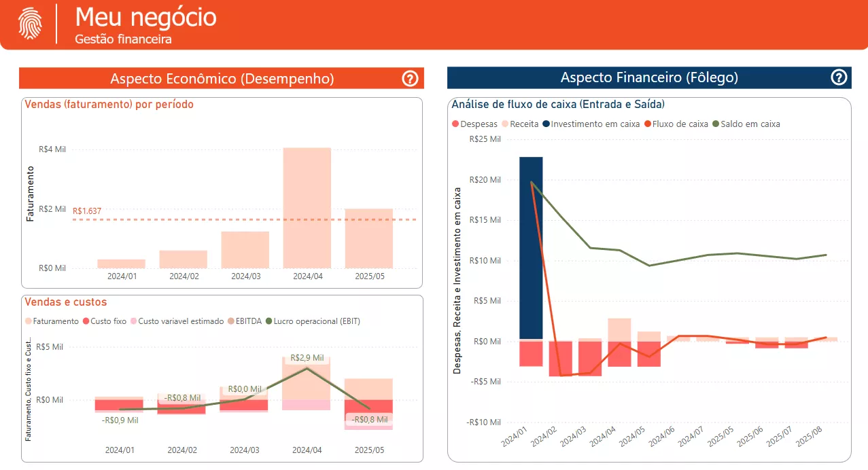Click the 2024/02 bar in Vendas por período
Viewport: 868px width, 470px height.
pyautogui.click(x=184, y=259)
